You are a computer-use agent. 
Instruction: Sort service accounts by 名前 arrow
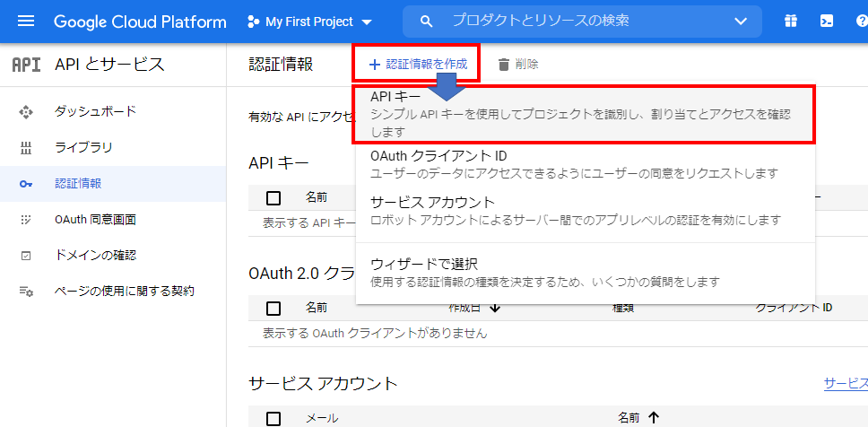pyautogui.click(x=653, y=418)
